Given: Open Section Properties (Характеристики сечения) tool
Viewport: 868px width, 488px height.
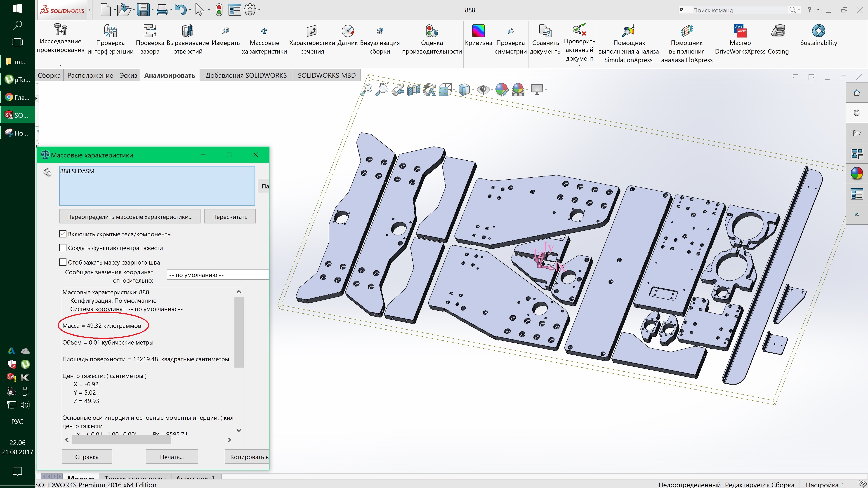Looking at the screenshot, I should point(312,39).
